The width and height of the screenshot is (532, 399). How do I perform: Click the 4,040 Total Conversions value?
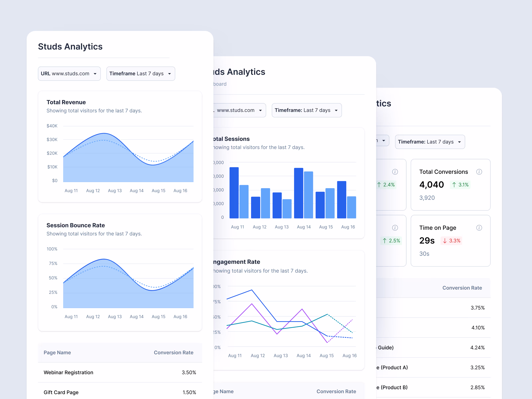[431, 185]
